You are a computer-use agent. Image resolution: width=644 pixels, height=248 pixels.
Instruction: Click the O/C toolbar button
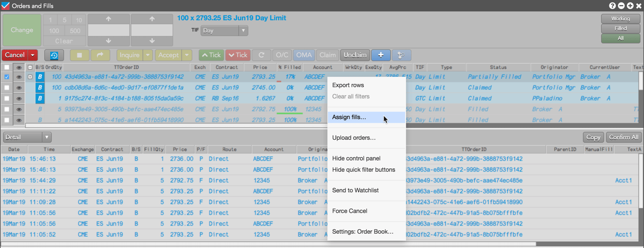(x=282, y=55)
